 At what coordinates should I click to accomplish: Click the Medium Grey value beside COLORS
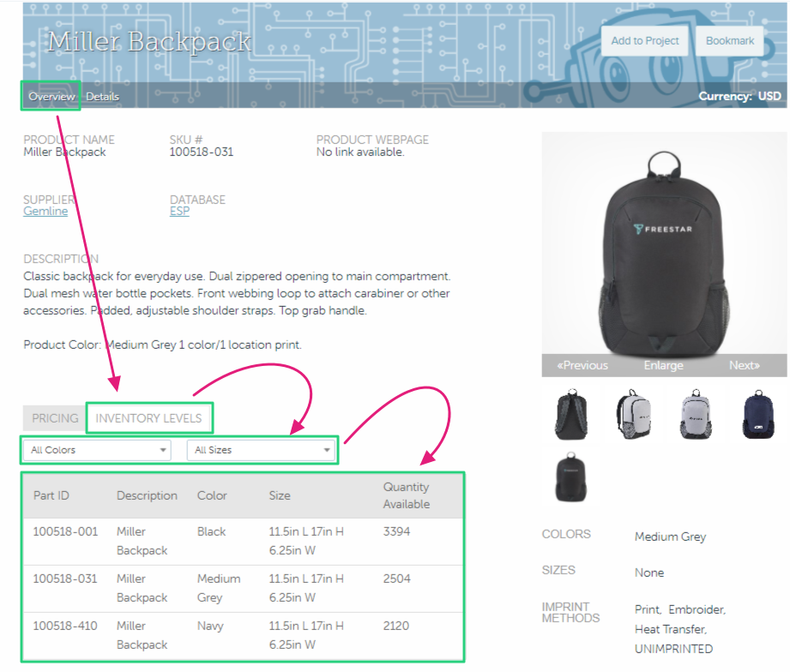click(671, 537)
